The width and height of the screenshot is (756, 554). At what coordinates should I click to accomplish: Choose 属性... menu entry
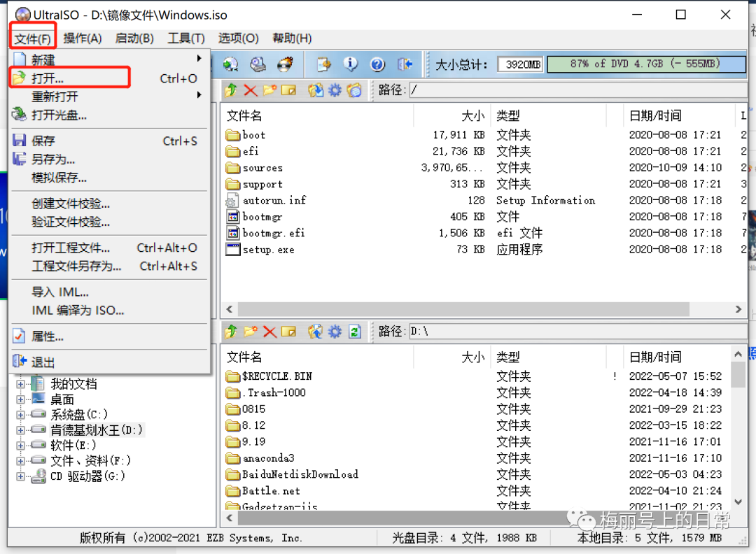coord(109,336)
